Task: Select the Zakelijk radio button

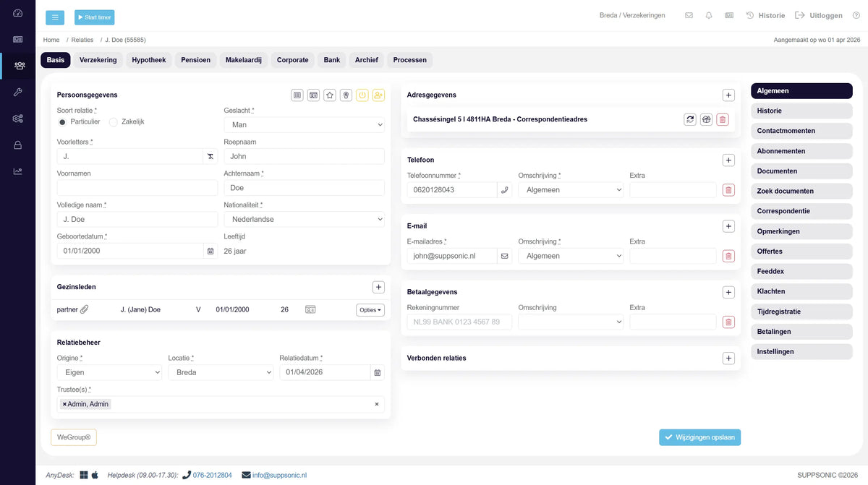Action: 114,122
